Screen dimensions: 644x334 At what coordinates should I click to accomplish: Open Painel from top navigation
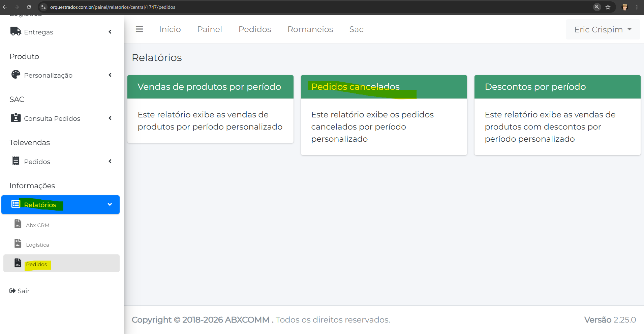tap(209, 29)
